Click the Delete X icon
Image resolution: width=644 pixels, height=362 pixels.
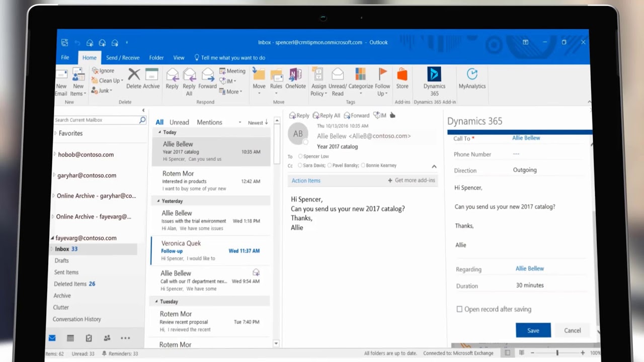(x=134, y=74)
